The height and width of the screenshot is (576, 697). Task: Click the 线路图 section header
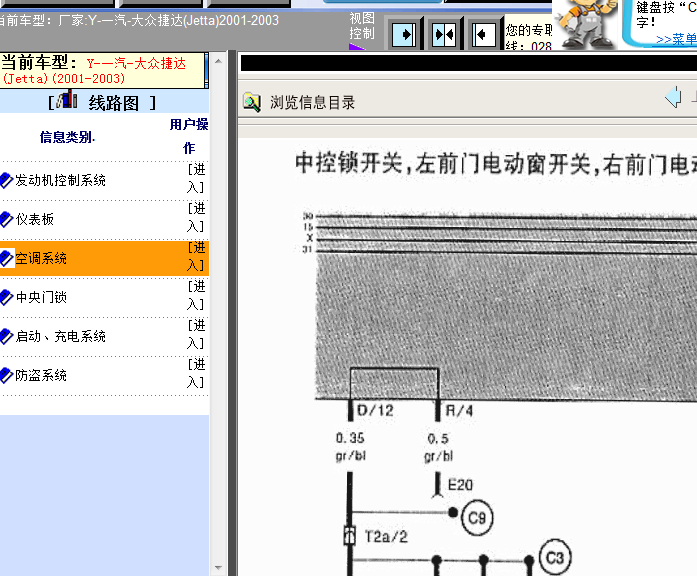coord(113,103)
